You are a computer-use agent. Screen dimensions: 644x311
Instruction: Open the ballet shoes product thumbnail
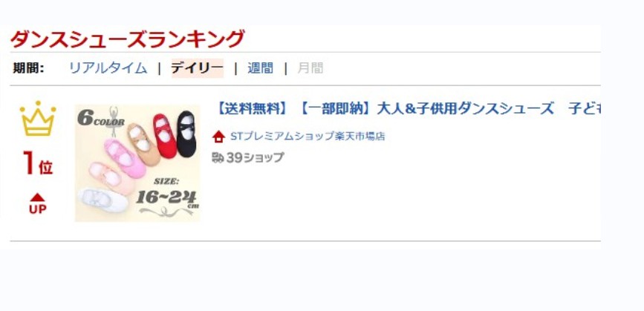pyautogui.click(x=137, y=163)
